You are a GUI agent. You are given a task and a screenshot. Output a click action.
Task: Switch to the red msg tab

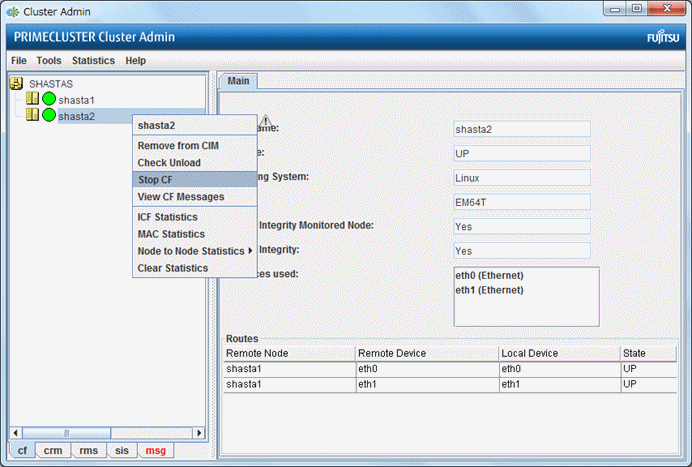click(156, 451)
